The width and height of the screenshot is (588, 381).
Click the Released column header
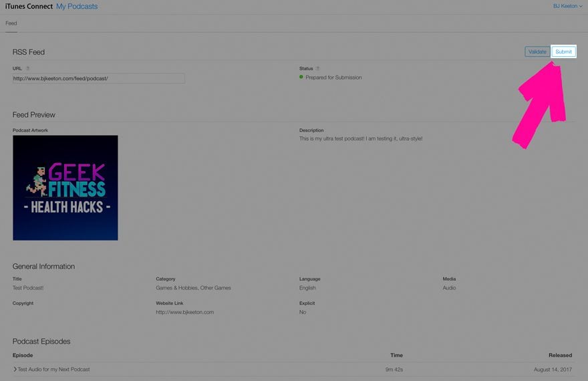pyautogui.click(x=560, y=355)
